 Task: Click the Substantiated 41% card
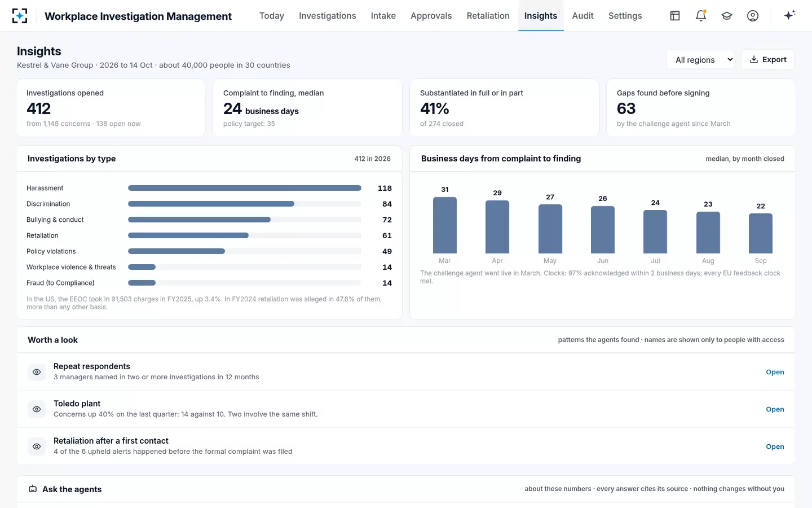[x=504, y=108]
